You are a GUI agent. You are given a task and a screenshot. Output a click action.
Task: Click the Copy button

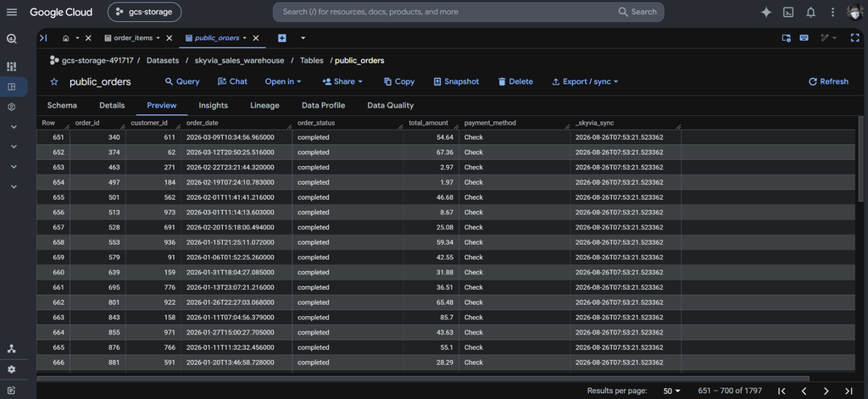(x=399, y=81)
